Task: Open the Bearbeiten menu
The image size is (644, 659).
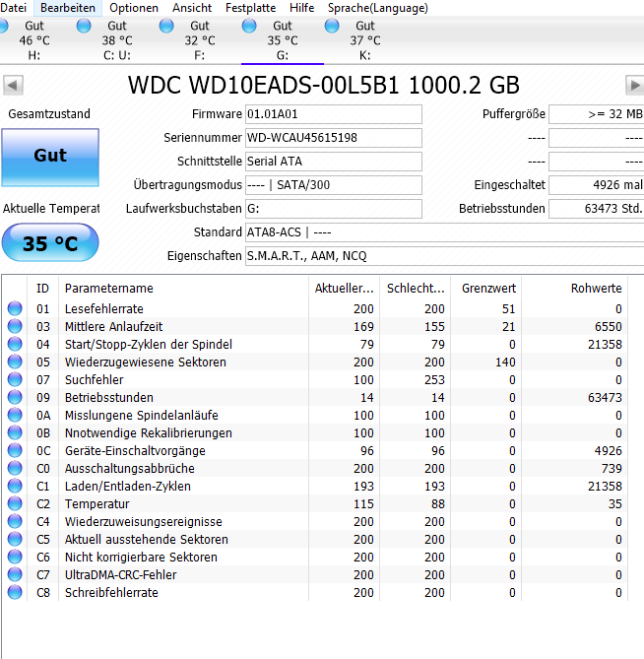Action: tap(68, 8)
